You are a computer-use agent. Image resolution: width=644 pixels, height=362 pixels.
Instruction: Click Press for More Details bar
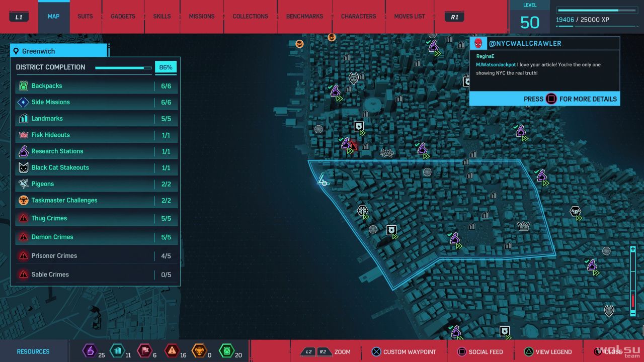pyautogui.click(x=544, y=99)
